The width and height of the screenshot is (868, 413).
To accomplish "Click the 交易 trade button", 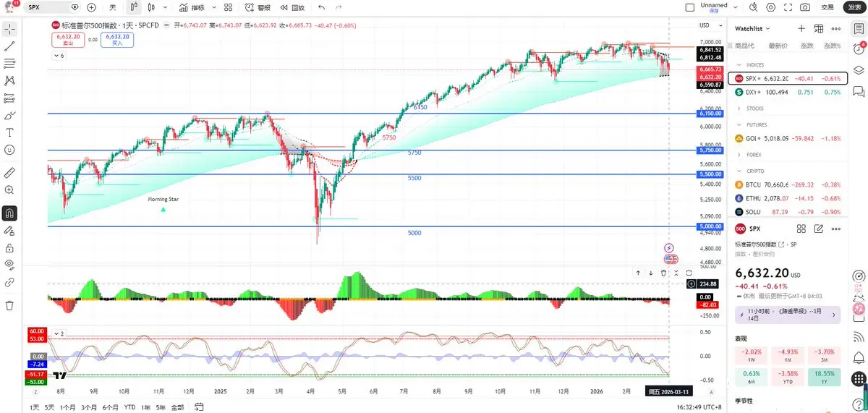I will (x=827, y=7).
